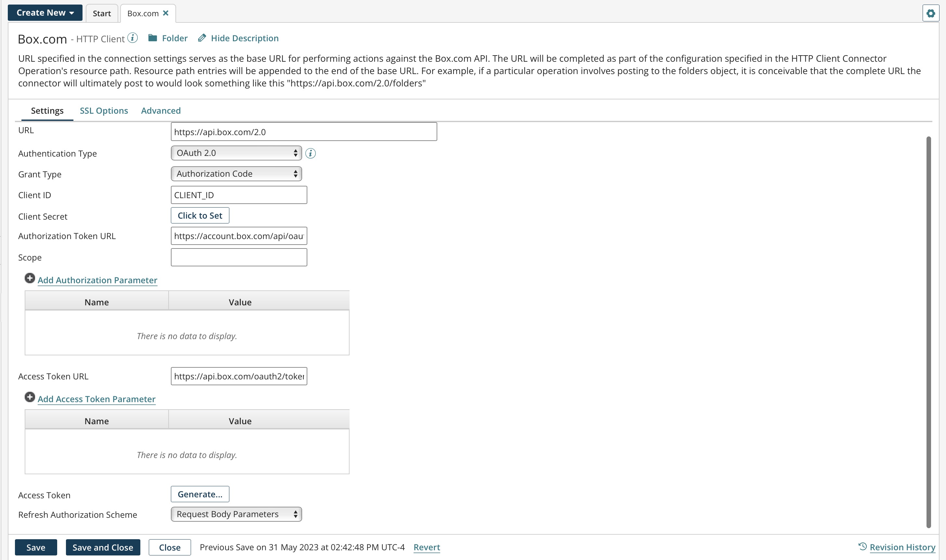946x560 pixels.
Task: Click plus icon for Add Access Token Parameter
Action: (30, 397)
